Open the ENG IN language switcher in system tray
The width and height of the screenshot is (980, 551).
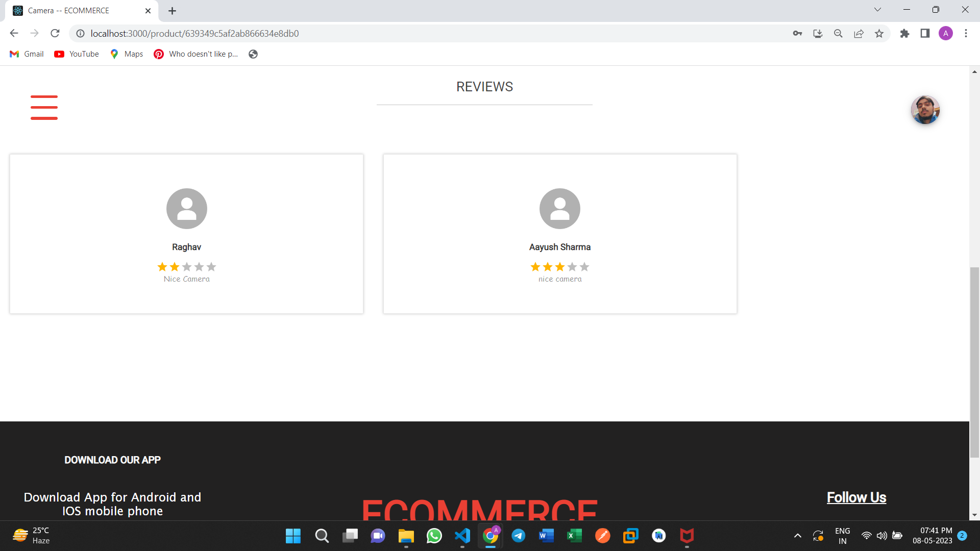coord(842,535)
